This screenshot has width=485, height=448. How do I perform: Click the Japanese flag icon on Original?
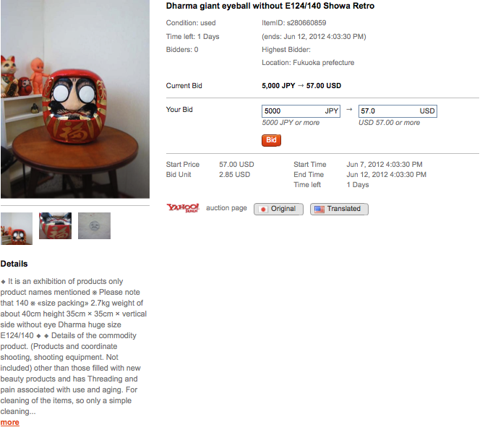pyautogui.click(x=263, y=210)
